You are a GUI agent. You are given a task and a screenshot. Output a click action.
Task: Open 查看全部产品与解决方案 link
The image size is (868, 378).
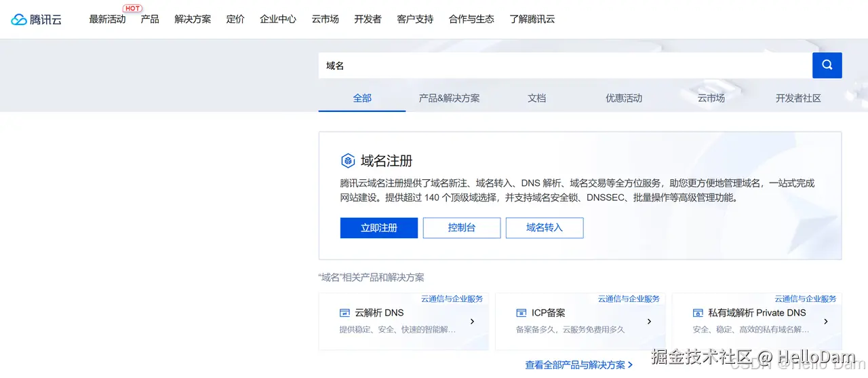pyautogui.click(x=578, y=364)
